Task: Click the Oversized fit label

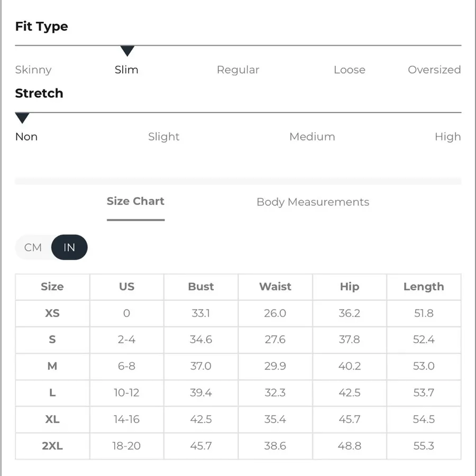Action: click(434, 70)
